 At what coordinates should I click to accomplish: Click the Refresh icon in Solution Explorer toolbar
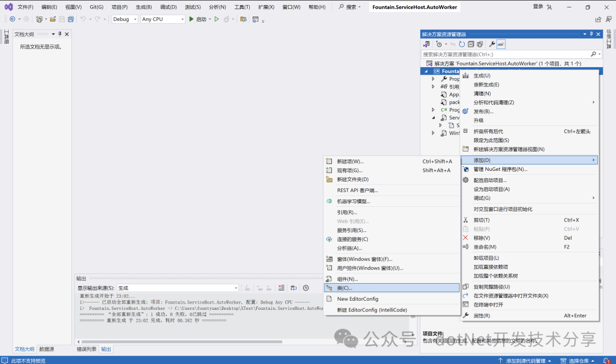click(x=462, y=44)
